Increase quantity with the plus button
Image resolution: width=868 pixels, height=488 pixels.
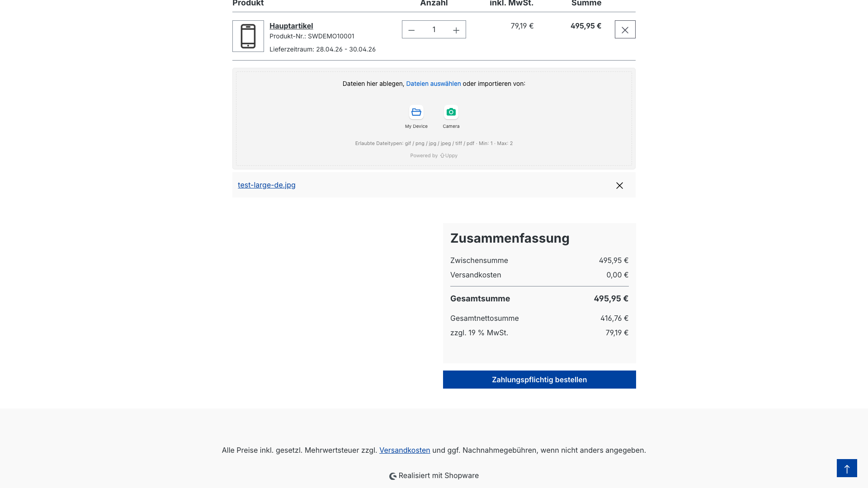coord(456,30)
